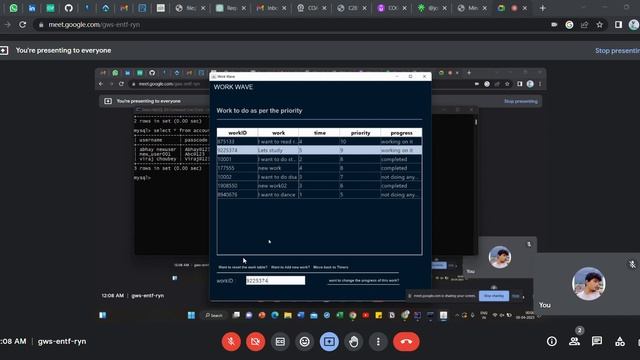Click the Grammarly extension icon
The width and height of the screenshot is (640, 360).
pyautogui.click(x=569, y=25)
